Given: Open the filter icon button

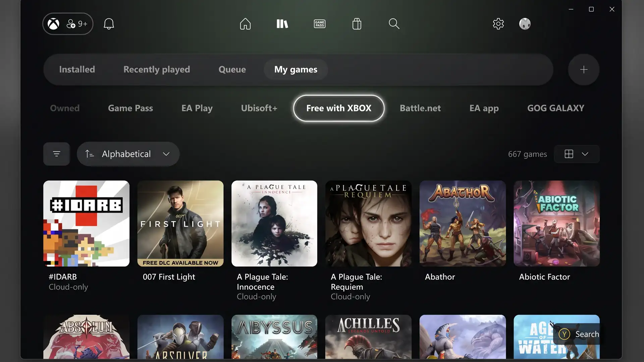Looking at the screenshot, I should tap(56, 154).
